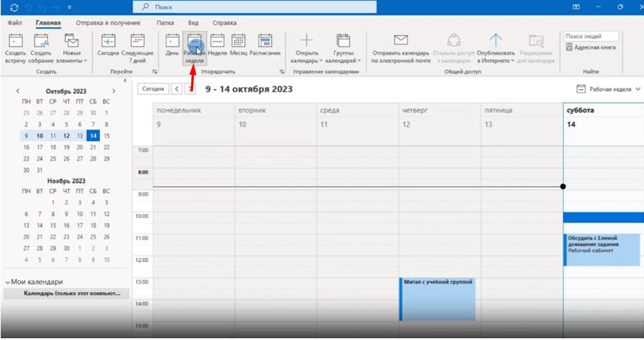644x340 pixels.
Task: Click the Поиск людей input field
Action: tap(591, 36)
